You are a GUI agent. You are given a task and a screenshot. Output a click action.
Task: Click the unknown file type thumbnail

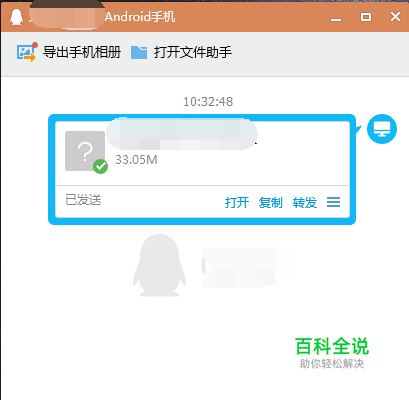(85, 151)
